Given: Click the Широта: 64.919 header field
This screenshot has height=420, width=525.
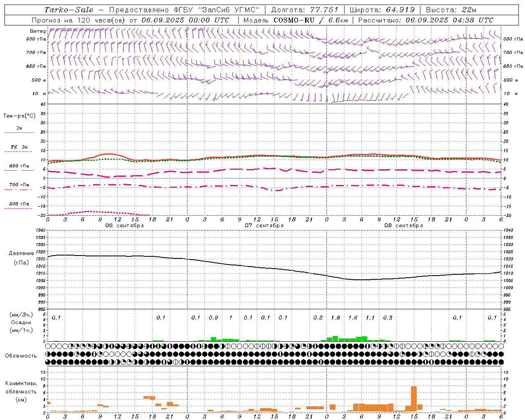Looking at the screenshot, I should [x=382, y=10].
